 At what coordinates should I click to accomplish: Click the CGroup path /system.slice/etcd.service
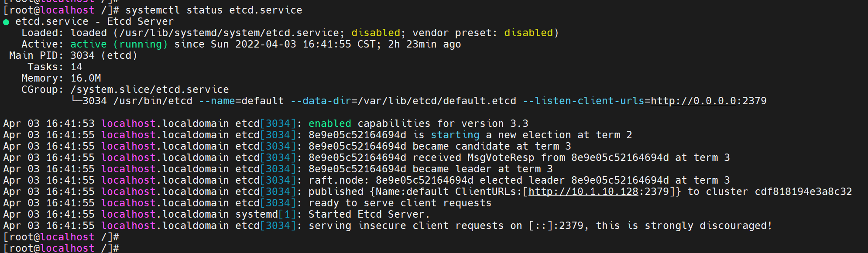pyautogui.click(x=150, y=90)
